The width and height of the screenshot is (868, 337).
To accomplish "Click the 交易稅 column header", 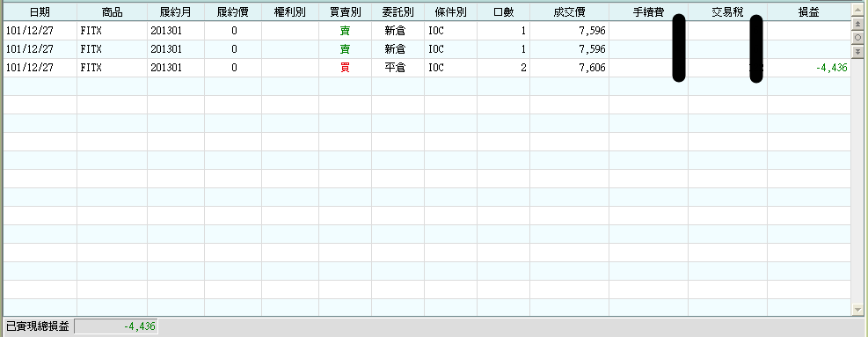I will 727,12.
